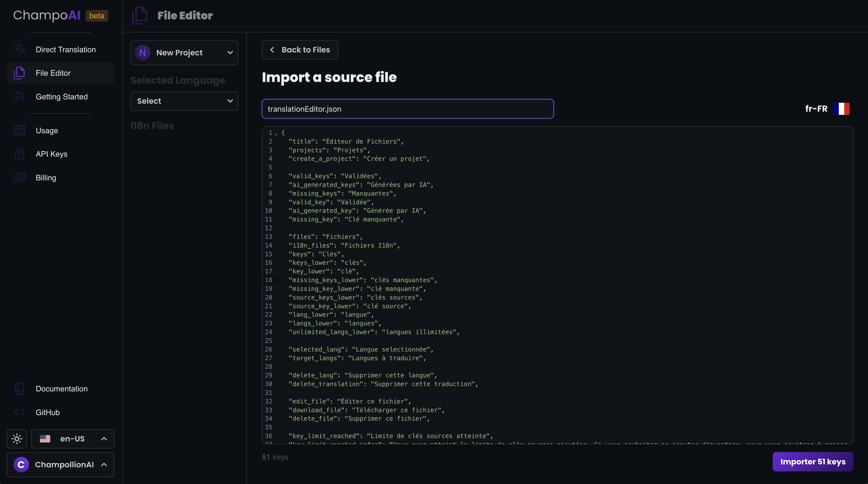Image resolution: width=868 pixels, height=484 pixels.
Task: Click the Documentation book icon
Action: pos(20,389)
